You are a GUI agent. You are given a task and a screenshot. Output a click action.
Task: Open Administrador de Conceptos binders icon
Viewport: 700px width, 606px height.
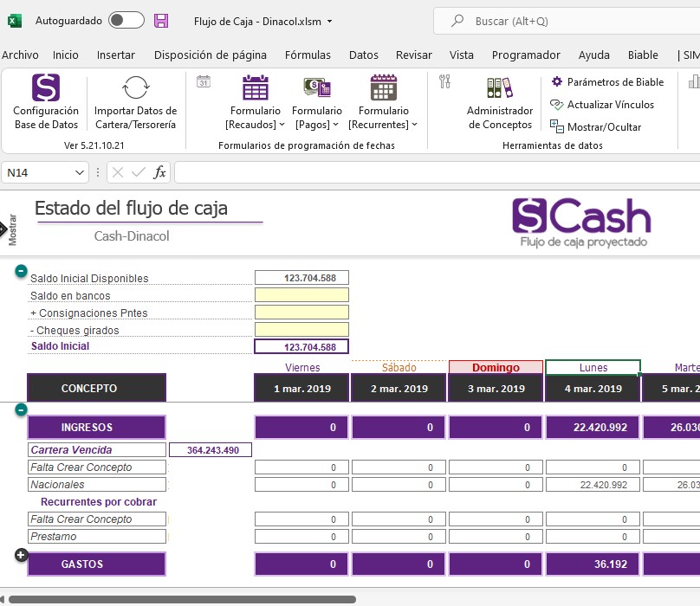[x=500, y=87]
